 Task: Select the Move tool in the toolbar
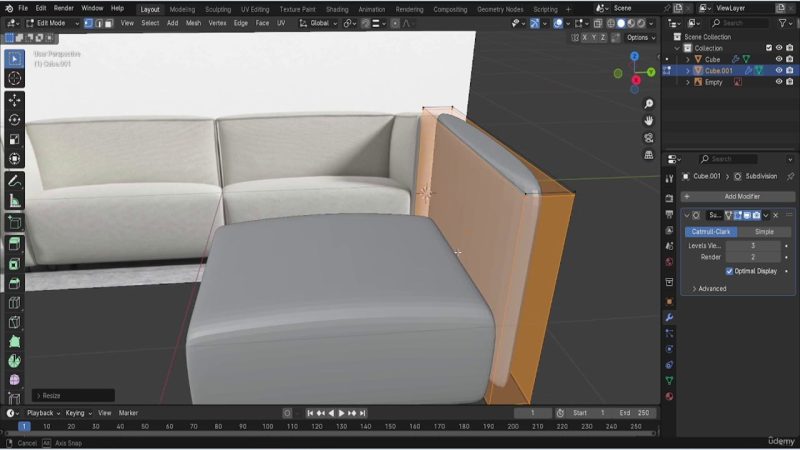14,100
